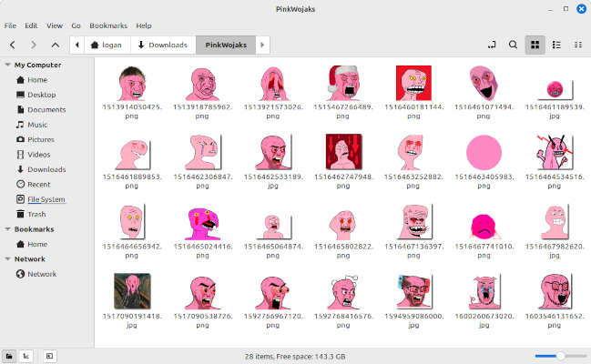Show places in the sidebar

[x=9, y=356]
